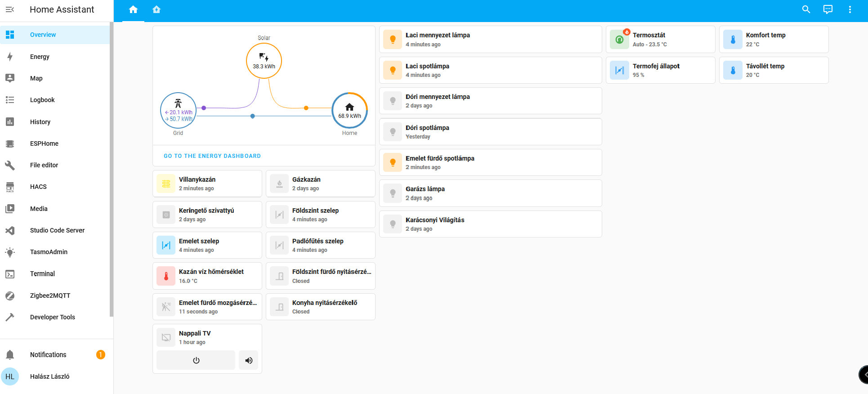Go to the energy dashboard link
868x394 pixels.
tap(212, 156)
